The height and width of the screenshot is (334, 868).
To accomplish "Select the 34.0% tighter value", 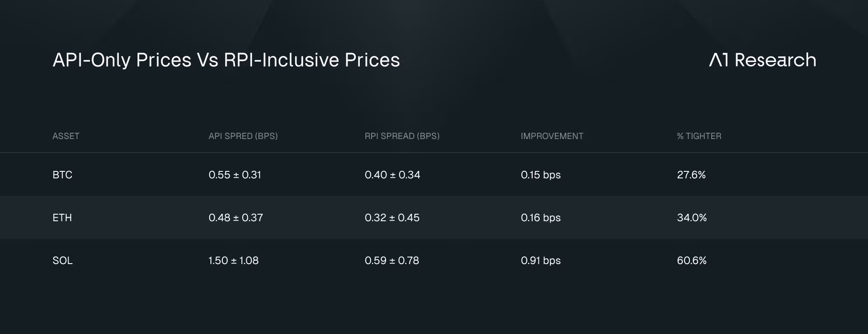I will click(692, 218).
